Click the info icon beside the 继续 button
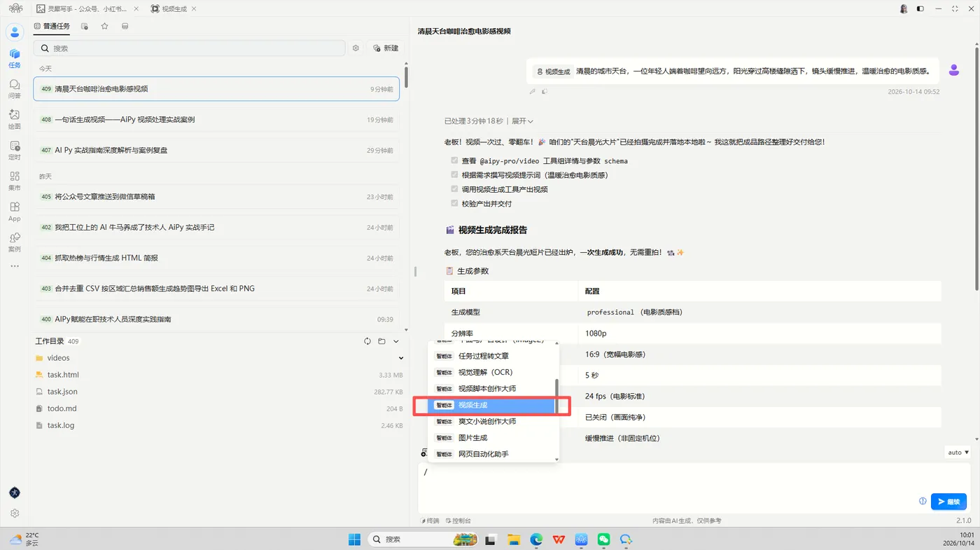 [923, 501]
